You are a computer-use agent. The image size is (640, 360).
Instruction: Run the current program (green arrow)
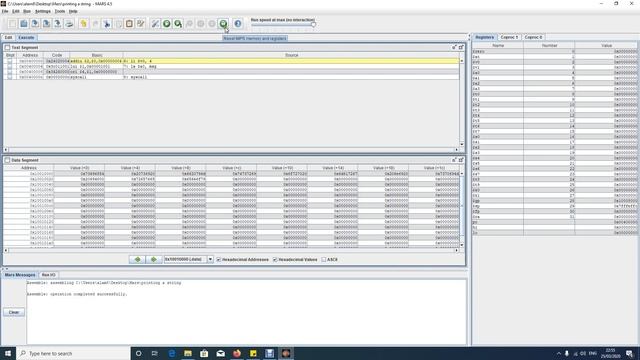pos(167,24)
